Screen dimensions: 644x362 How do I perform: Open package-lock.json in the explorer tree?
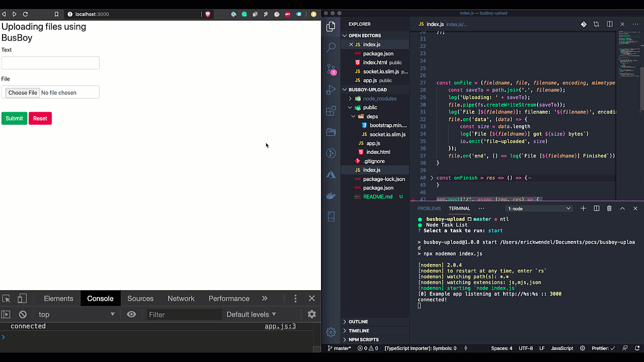click(384, 179)
